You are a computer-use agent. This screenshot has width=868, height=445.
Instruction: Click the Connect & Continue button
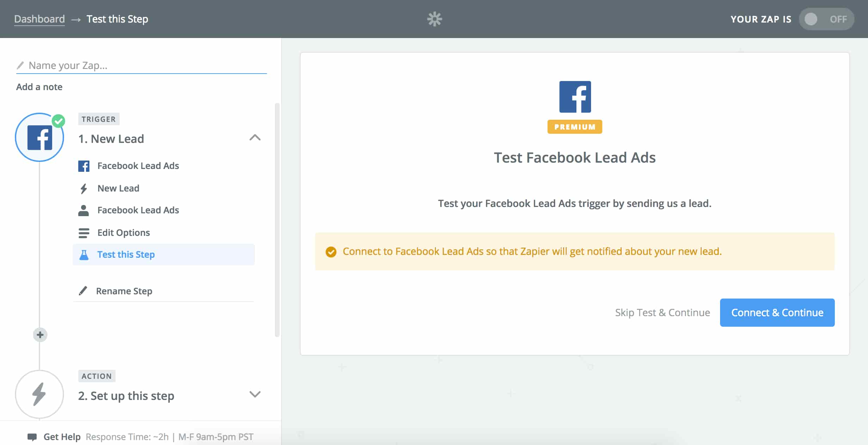[777, 313]
